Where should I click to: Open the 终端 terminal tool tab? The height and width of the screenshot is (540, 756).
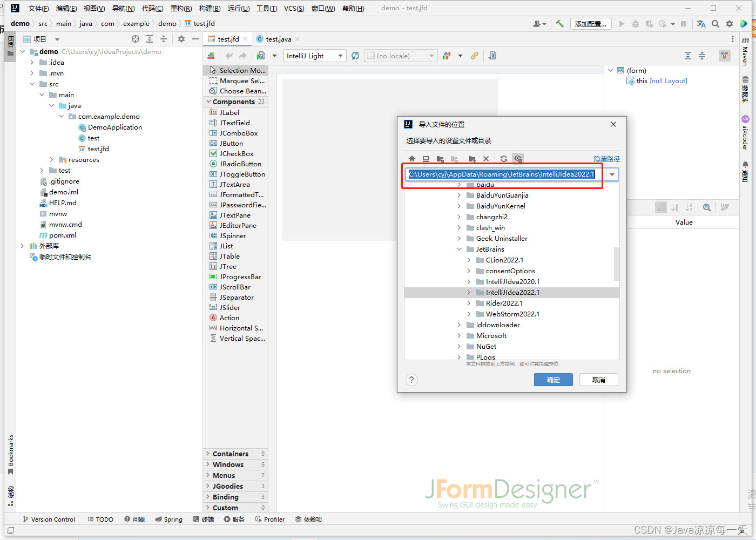tap(204, 519)
